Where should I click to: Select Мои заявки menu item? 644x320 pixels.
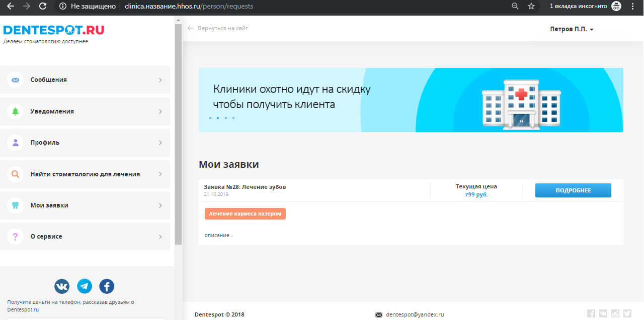pos(85,205)
